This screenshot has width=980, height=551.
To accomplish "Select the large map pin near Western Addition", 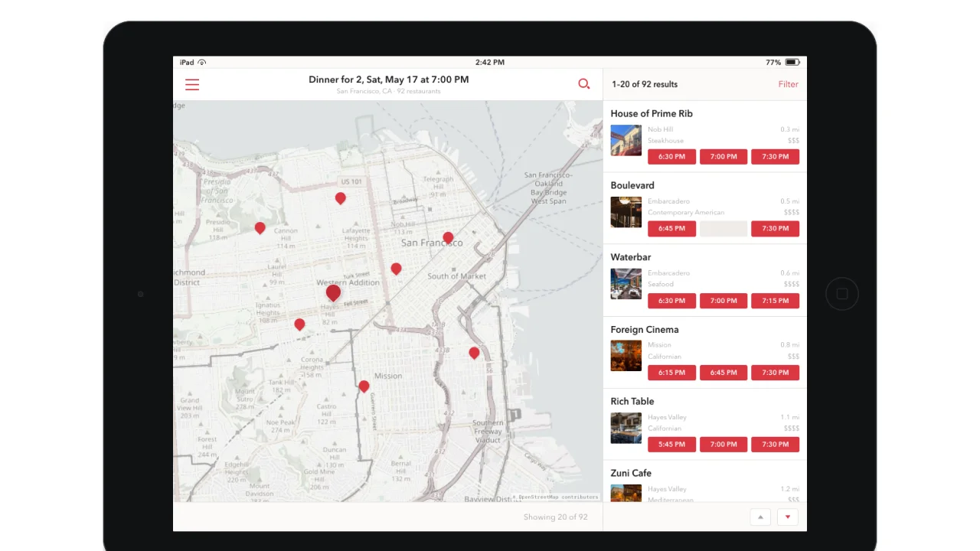I will (x=333, y=292).
